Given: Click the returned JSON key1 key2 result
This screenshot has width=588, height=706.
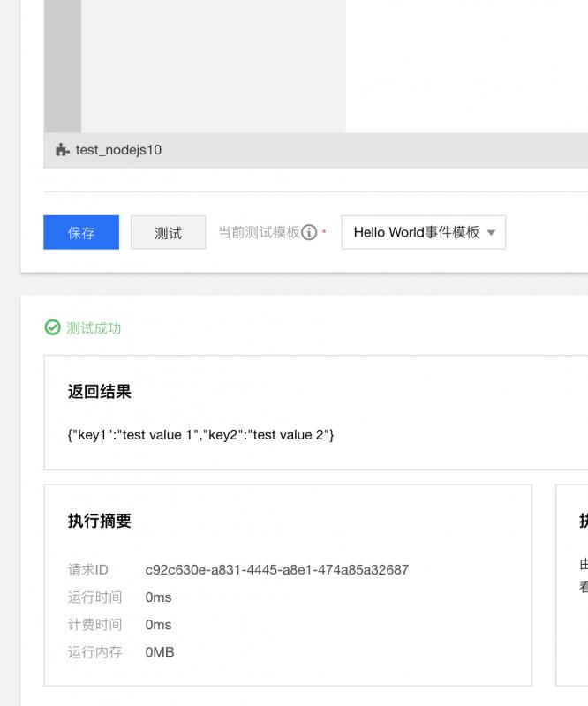Looking at the screenshot, I should tap(200, 435).
